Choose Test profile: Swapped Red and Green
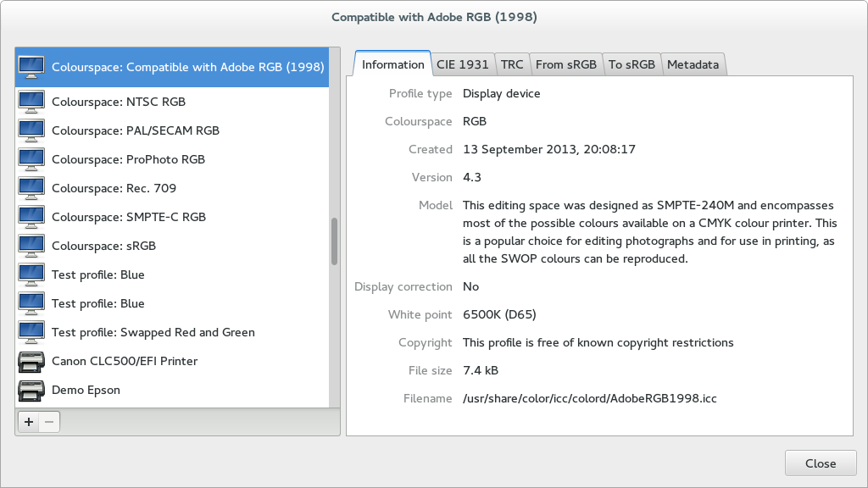Screen dimensions: 868x488 pyautogui.click(x=153, y=332)
